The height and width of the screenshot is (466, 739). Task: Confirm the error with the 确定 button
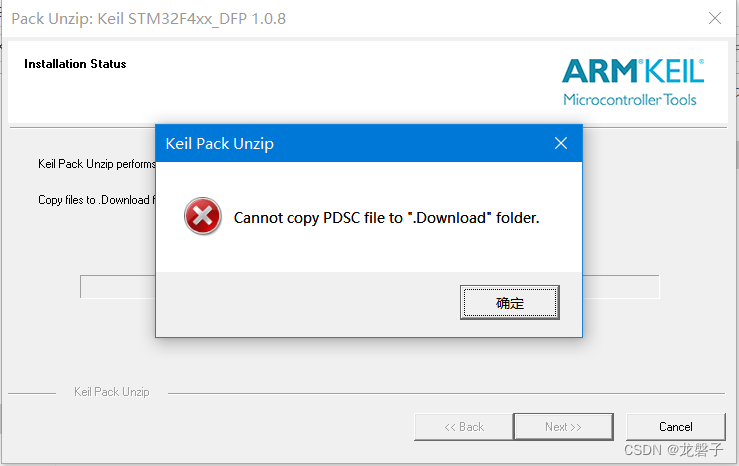click(x=510, y=302)
